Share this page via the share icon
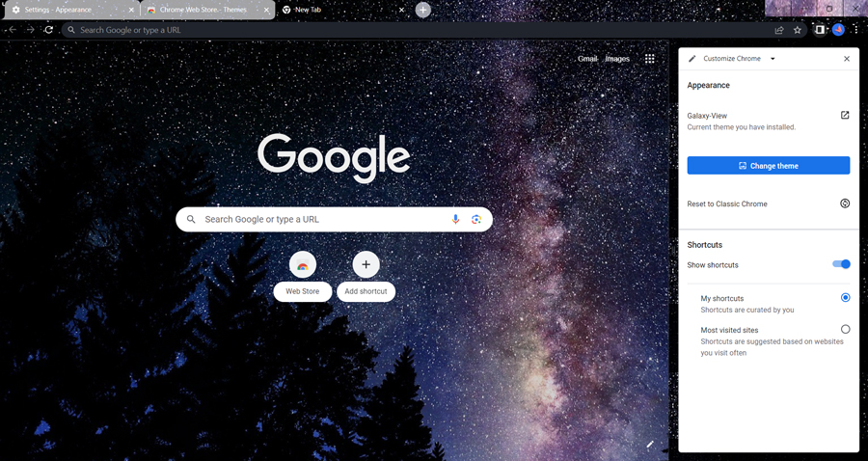The height and width of the screenshot is (461, 868). click(779, 30)
